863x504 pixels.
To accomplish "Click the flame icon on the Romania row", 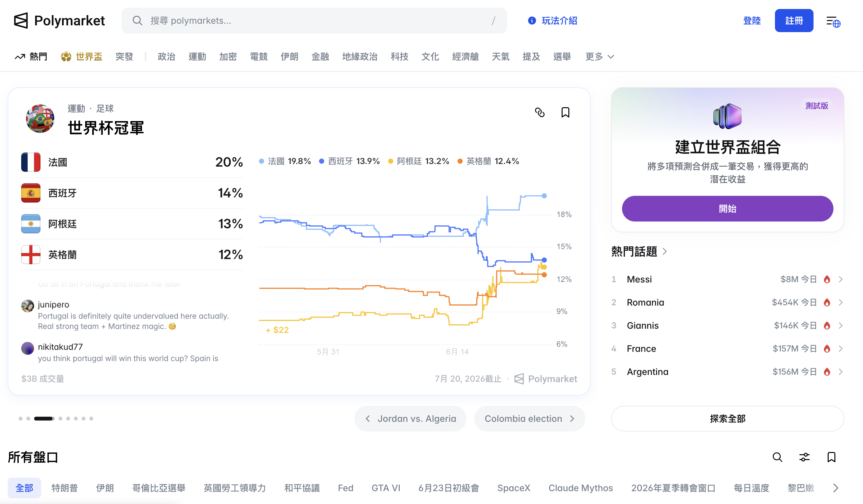I will point(827,302).
